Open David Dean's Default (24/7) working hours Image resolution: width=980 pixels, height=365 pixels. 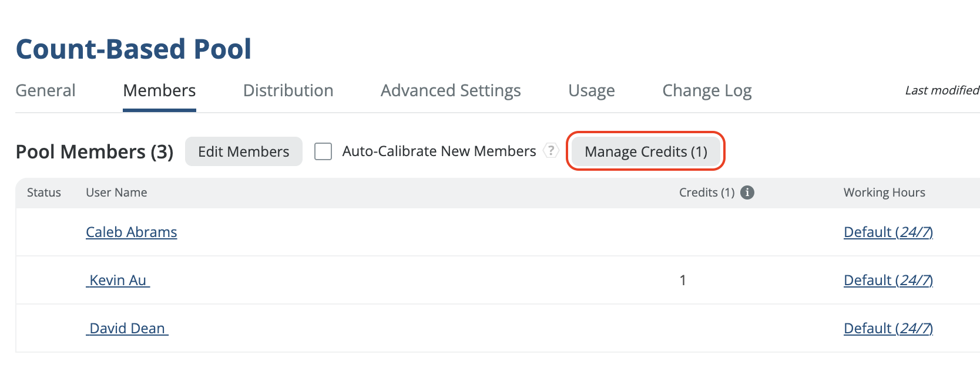[x=888, y=328]
